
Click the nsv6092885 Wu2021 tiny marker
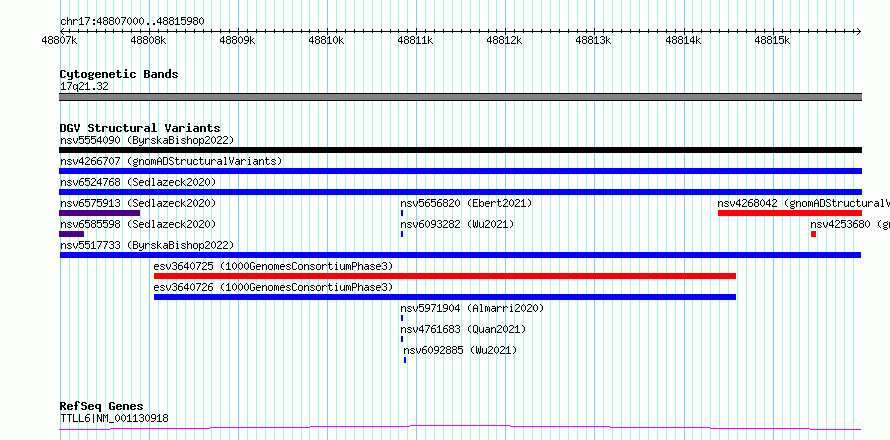point(405,360)
